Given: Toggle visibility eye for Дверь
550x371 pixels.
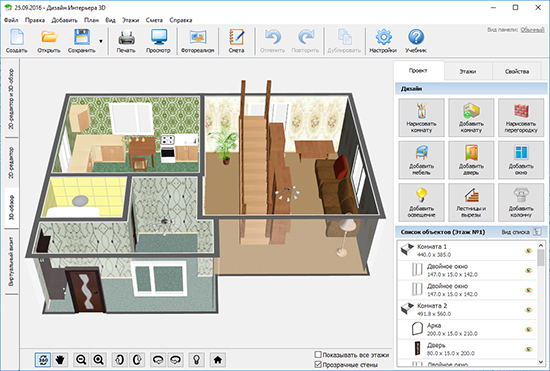Looking at the screenshot, I should click(x=529, y=349).
